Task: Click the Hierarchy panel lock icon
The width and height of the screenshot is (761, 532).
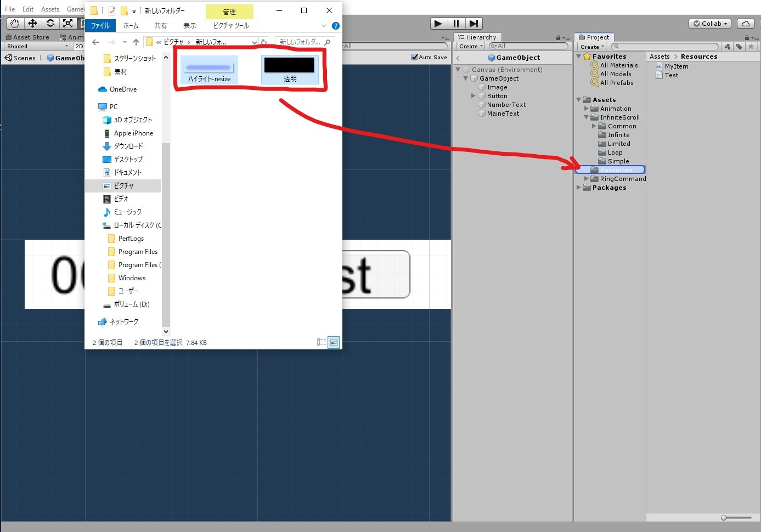Action: pos(558,38)
